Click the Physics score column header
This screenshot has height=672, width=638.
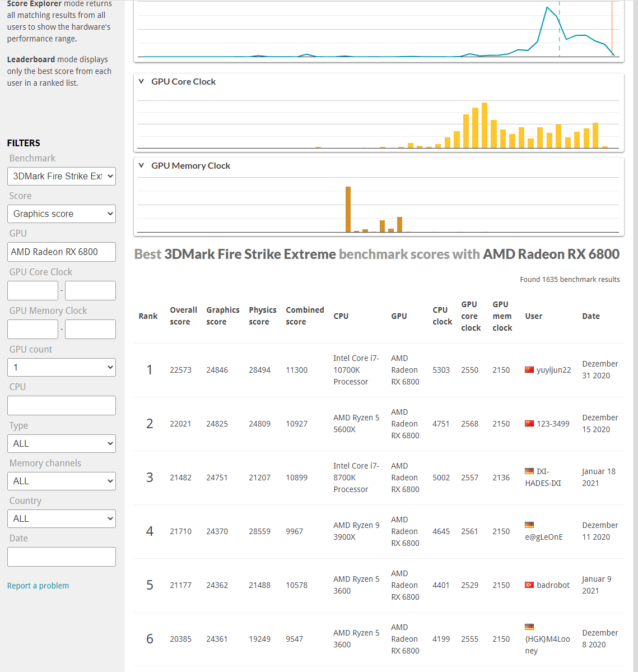pos(263,316)
